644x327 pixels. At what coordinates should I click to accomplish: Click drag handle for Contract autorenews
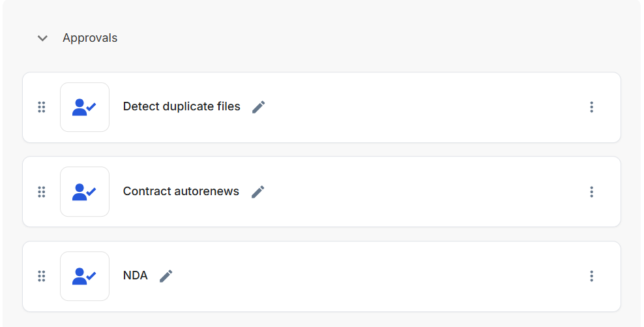pos(42,192)
